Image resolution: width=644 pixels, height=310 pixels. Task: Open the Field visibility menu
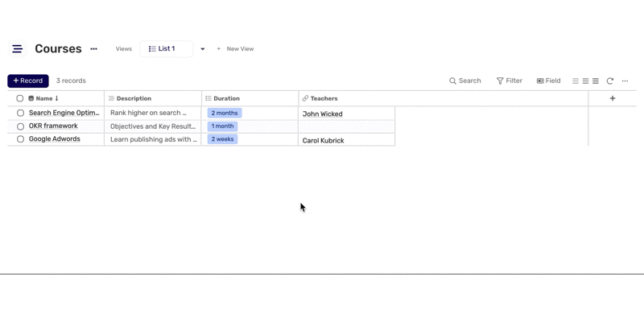(x=548, y=81)
